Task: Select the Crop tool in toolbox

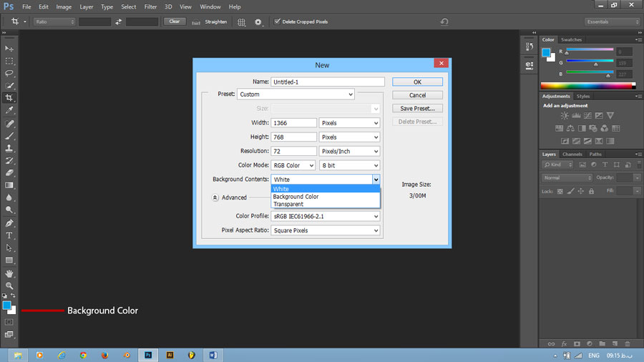Action: (9, 98)
